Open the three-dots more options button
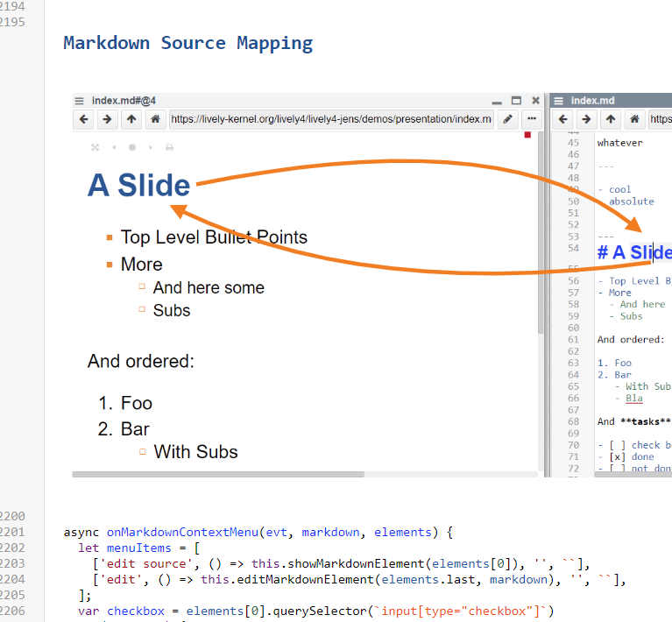Image resolution: width=672 pixels, height=622 pixels. point(532,119)
